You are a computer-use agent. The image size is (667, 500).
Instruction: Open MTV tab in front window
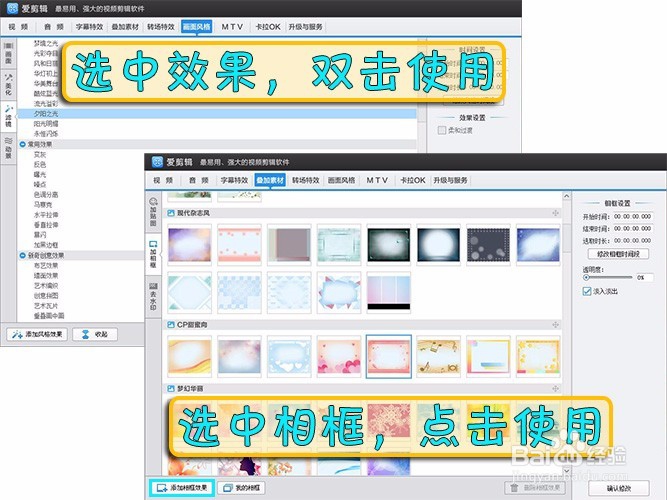(377, 180)
